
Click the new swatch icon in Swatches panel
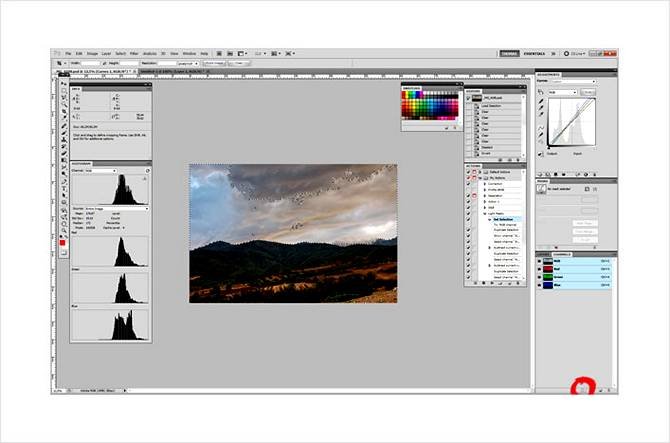447,128
